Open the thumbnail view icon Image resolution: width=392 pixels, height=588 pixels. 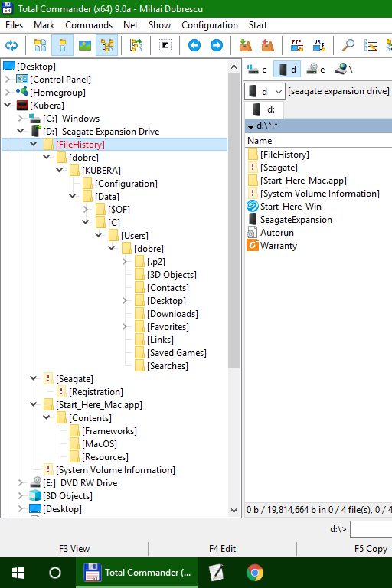pyautogui.click(x=85, y=45)
